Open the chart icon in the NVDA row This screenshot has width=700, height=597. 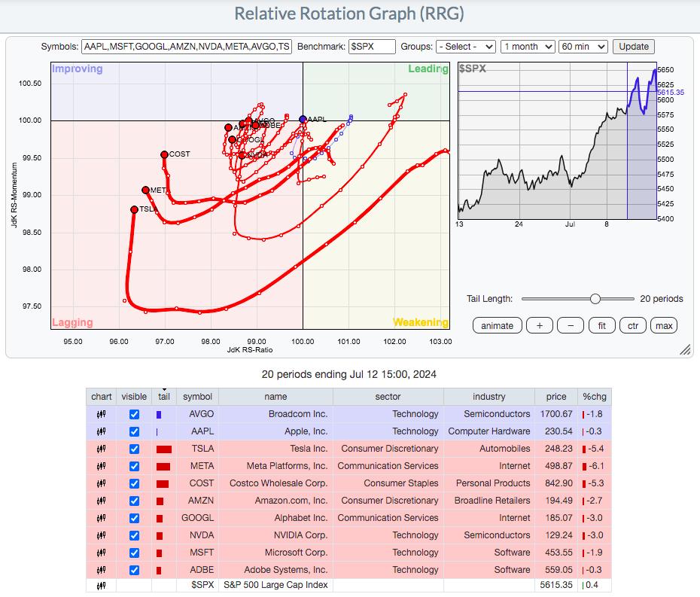[101, 535]
